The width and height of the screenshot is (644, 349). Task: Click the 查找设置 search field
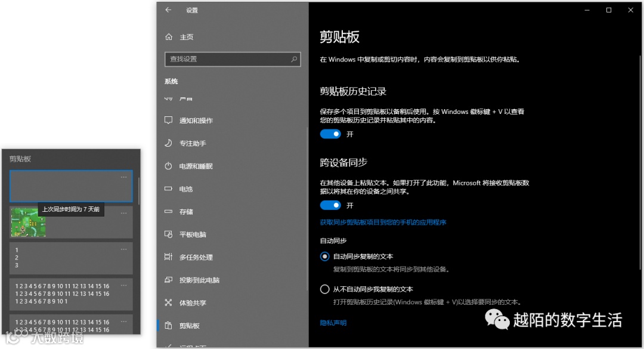(x=233, y=59)
